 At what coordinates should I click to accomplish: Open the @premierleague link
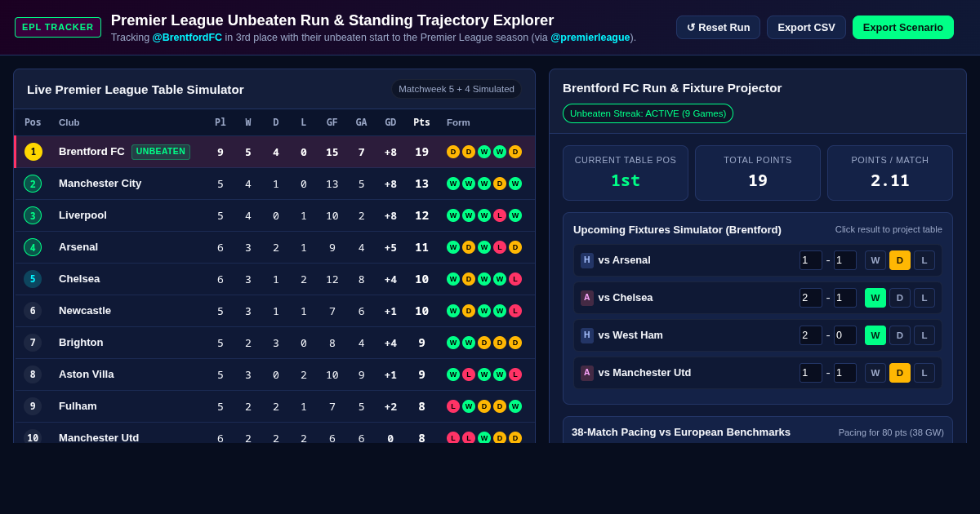[x=590, y=38]
